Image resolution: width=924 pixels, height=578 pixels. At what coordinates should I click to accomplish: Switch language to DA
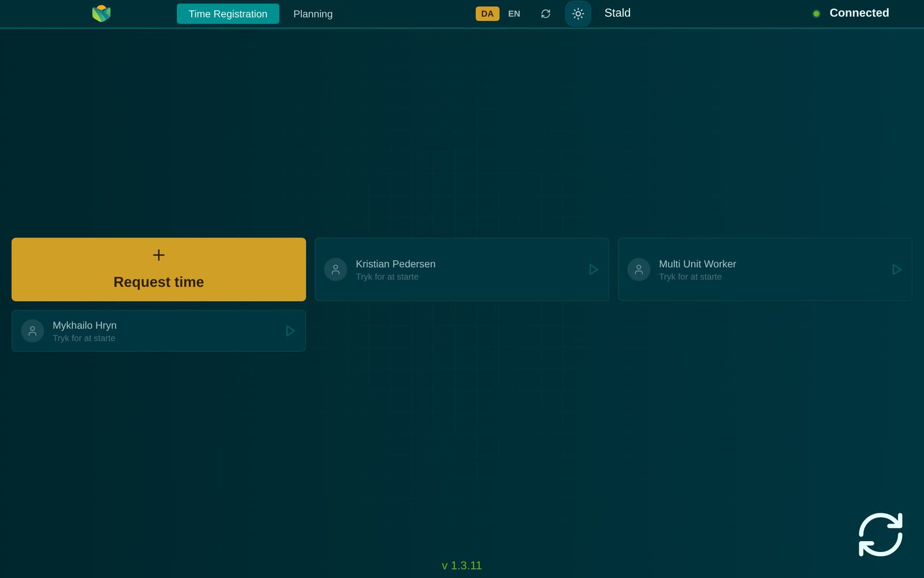pyautogui.click(x=487, y=14)
